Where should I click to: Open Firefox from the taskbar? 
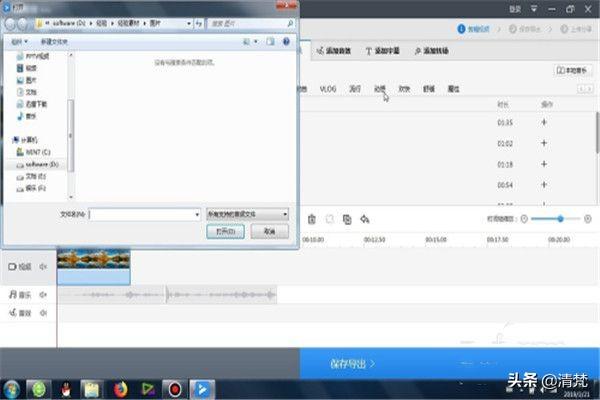pyautogui.click(x=120, y=389)
